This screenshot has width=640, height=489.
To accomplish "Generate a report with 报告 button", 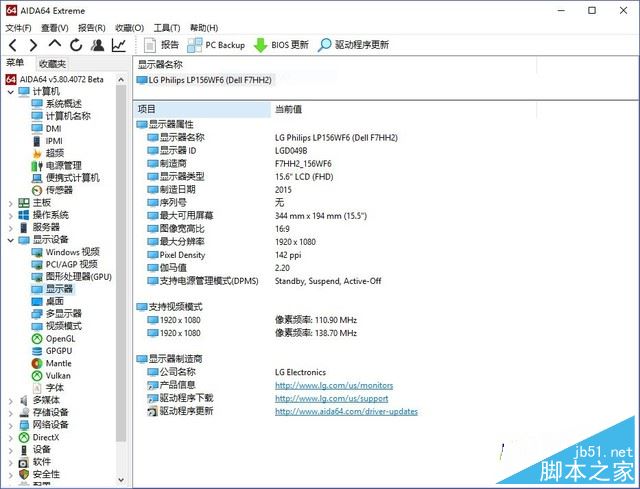I will point(161,45).
